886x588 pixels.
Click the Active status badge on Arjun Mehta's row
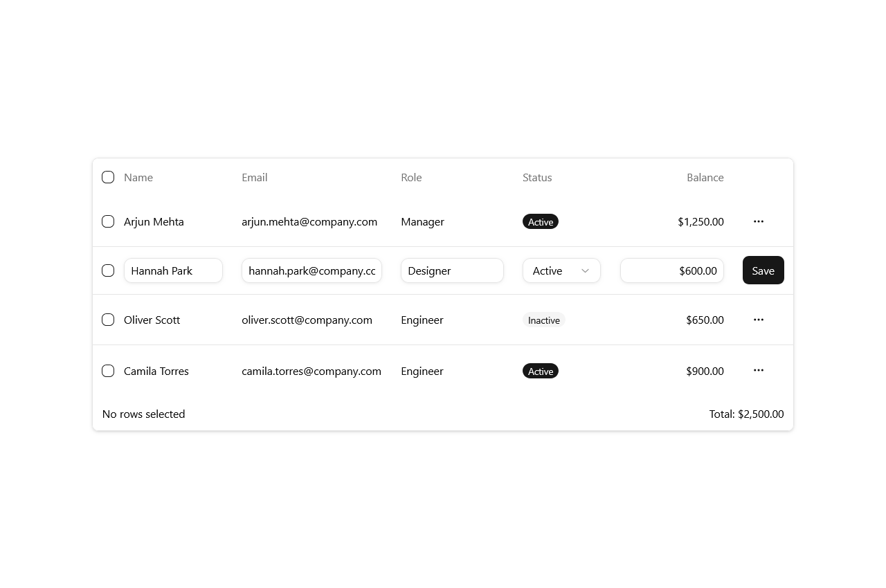541,221
